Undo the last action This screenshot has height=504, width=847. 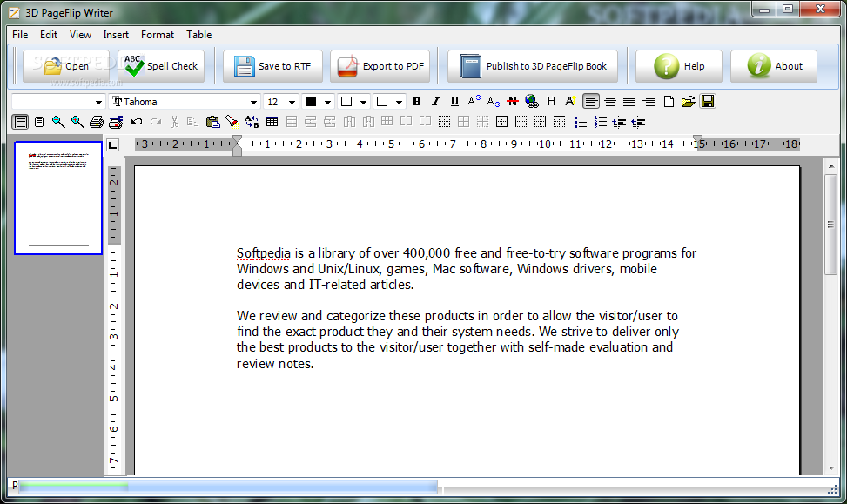(136, 122)
